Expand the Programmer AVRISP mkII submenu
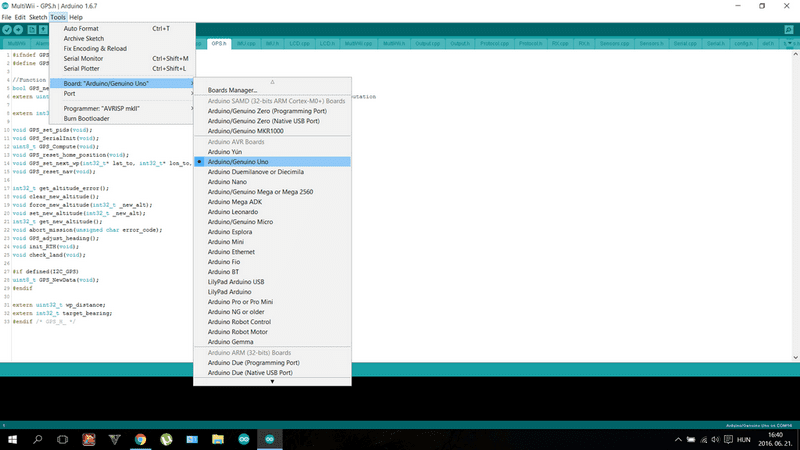This screenshot has height=450, width=800. click(x=122, y=108)
